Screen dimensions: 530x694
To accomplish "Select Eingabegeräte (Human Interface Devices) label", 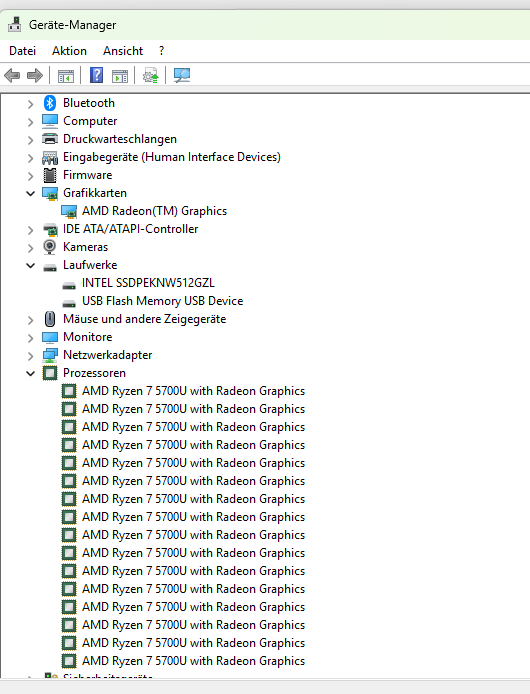I will pos(172,157).
